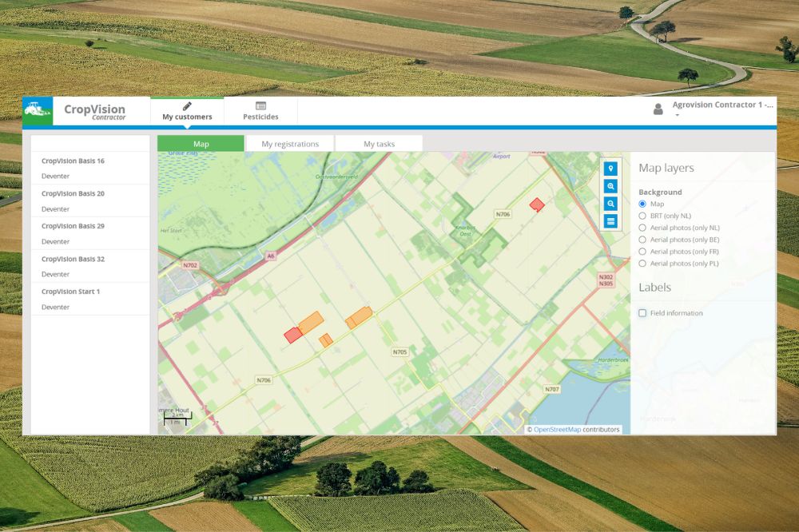Expand Agrovision Contractor 1 account dropdown

pyautogui.click(x=677, y=116)
